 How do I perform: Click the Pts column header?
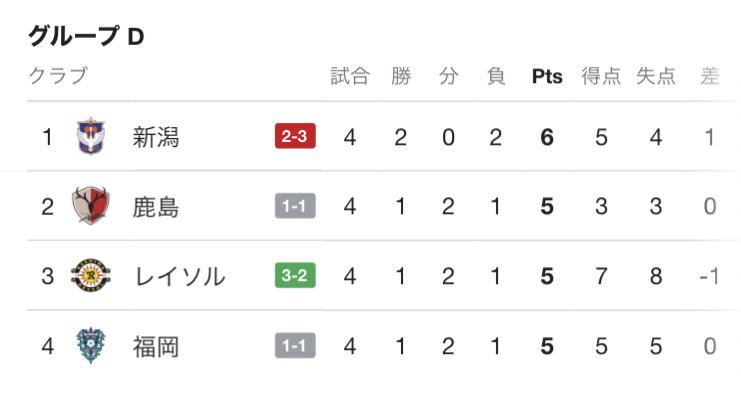coord(547,77)
